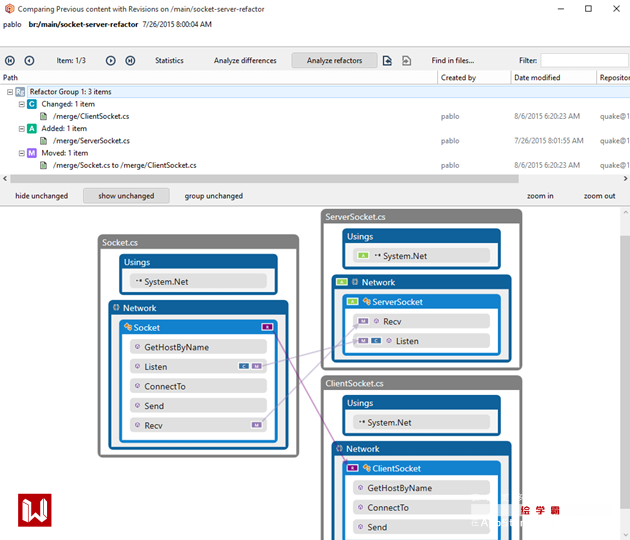Switch to Analyze differences
This screenshot has width=630, height=540.
245,61
